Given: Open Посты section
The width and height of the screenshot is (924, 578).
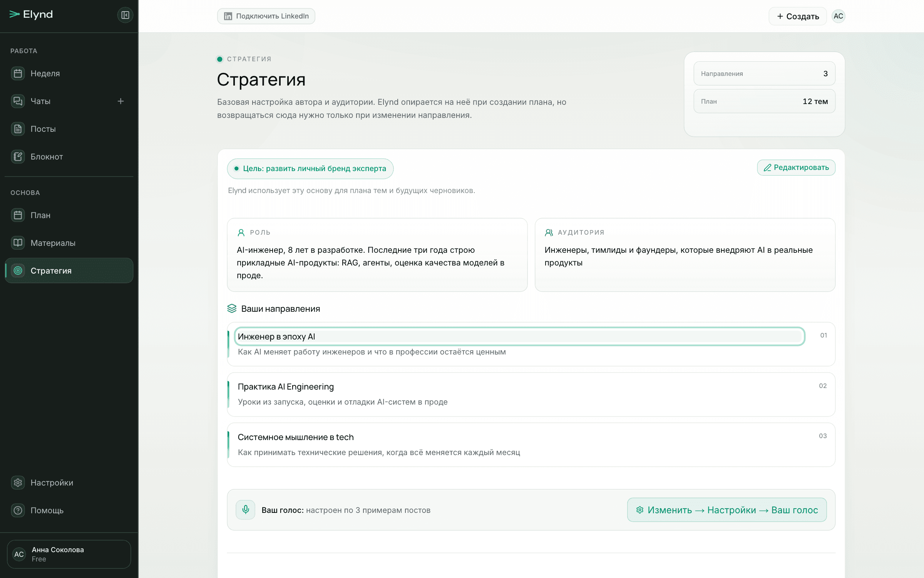Looking at the screenshot, I should [x=69, y=129].
